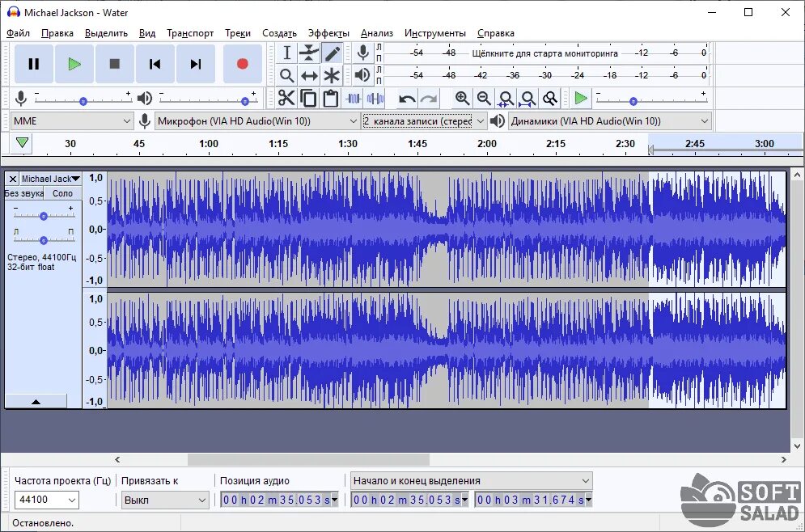The height and width of the screenshot is (532, 805).
Task: Start playback with the green Play button
Action: click(74, 64)
